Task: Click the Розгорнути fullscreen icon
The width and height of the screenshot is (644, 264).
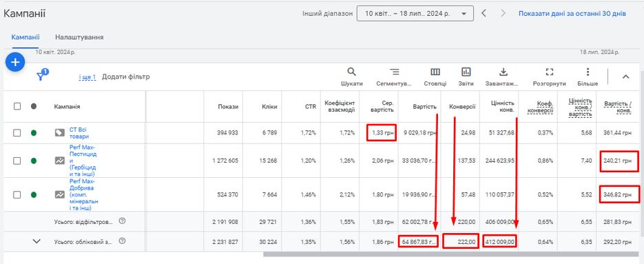Action: click(549, 72)
